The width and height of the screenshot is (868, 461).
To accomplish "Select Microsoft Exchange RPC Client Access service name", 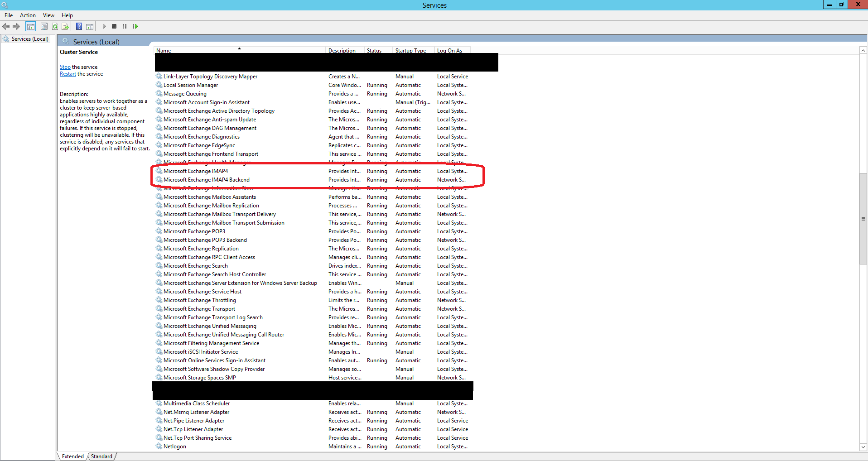I will pos(209,257).
